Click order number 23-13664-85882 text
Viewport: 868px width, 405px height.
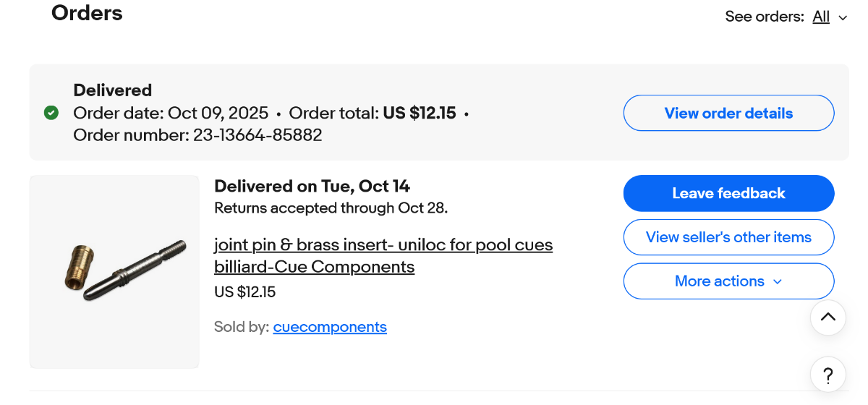[x=197, y=135]
